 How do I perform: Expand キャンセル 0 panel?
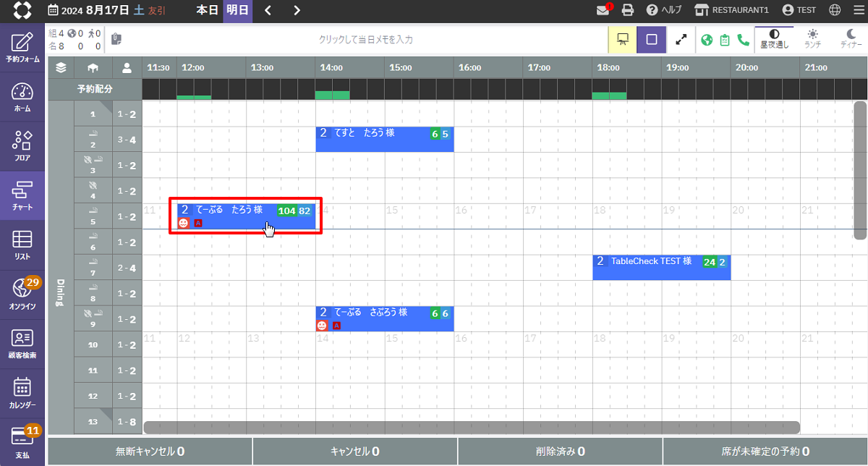[354, 451]
